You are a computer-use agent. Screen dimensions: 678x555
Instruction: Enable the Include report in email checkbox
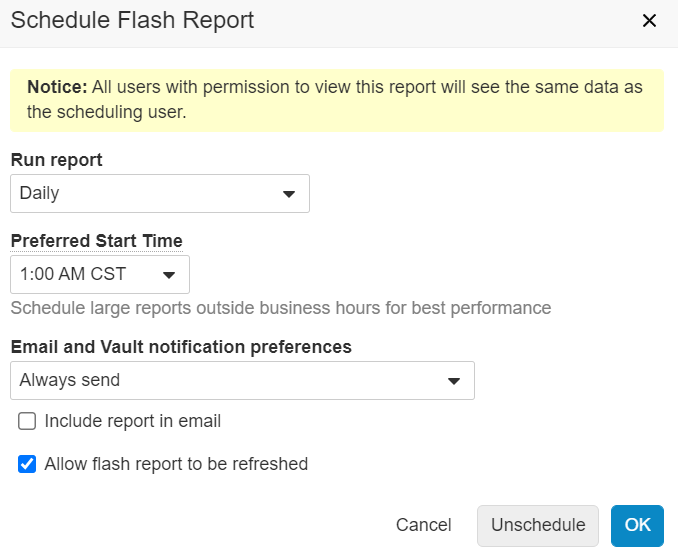click(28, 422)
